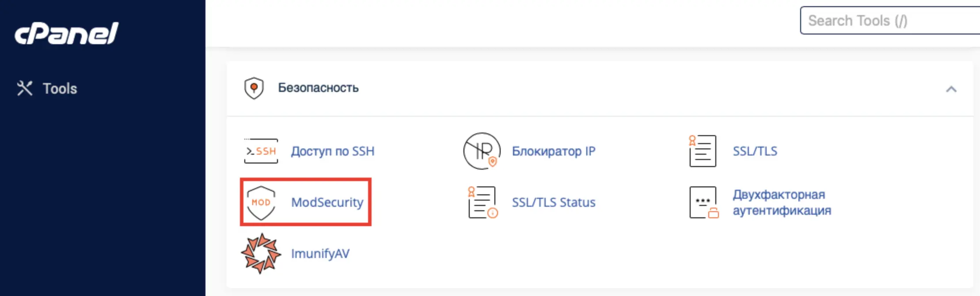The height and width of the screenshot is (296, 980).
Task: Go to SSL/TLS Status link
Action: 554,202
